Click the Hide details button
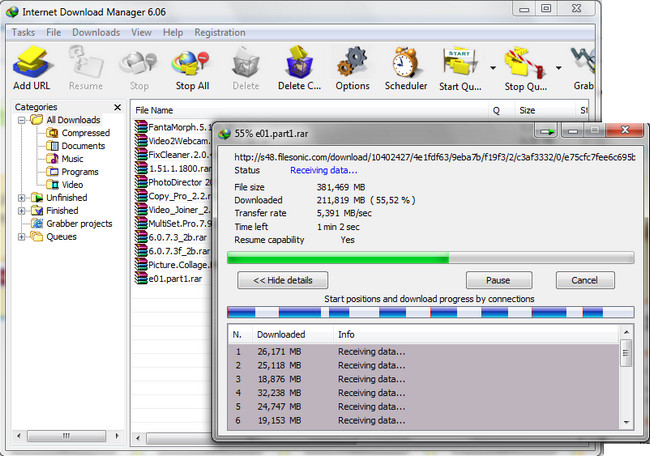 coord(283,280)
